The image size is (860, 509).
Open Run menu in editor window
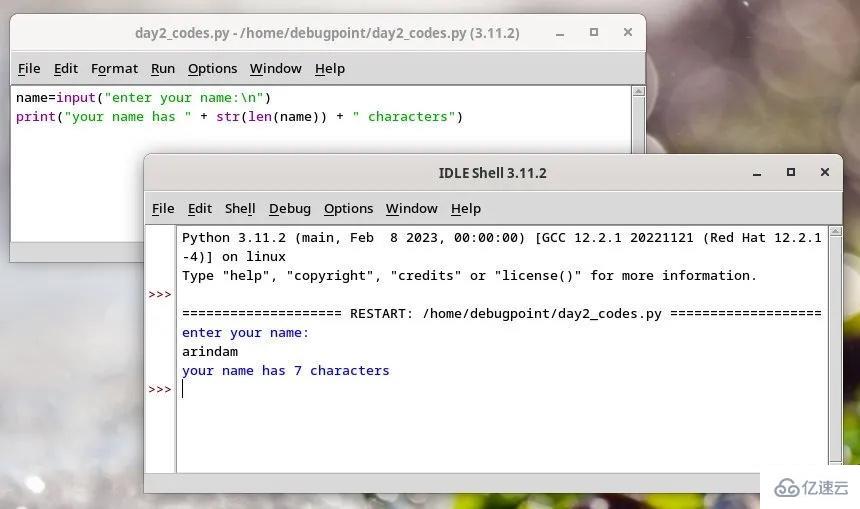pos(163,69)
